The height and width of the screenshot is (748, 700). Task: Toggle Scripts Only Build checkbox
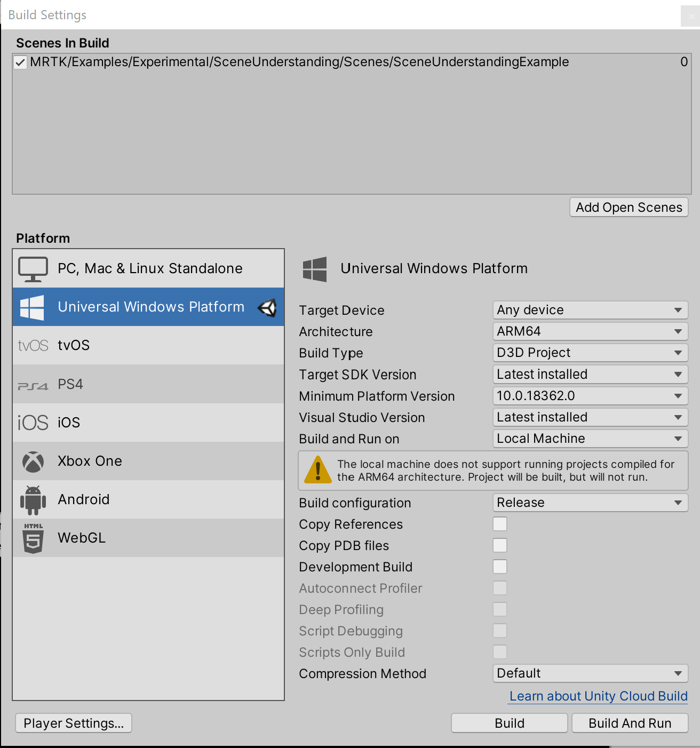500,652
